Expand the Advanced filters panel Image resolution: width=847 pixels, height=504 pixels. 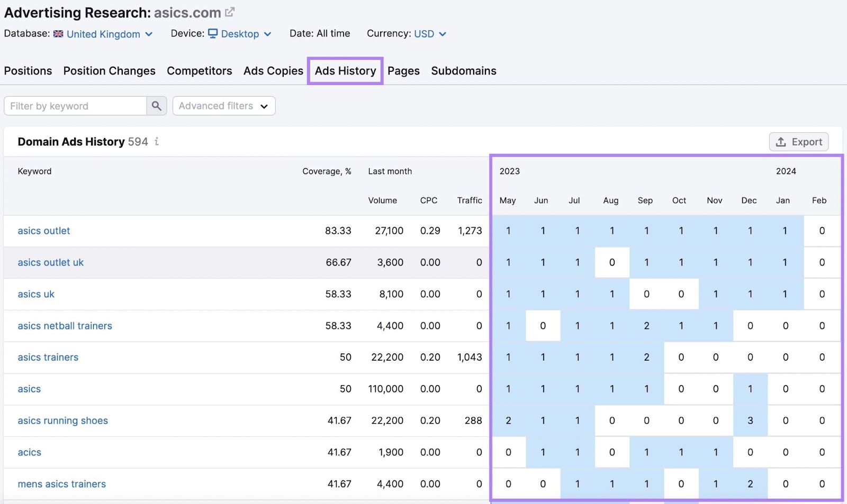click(x=223, y=106)
